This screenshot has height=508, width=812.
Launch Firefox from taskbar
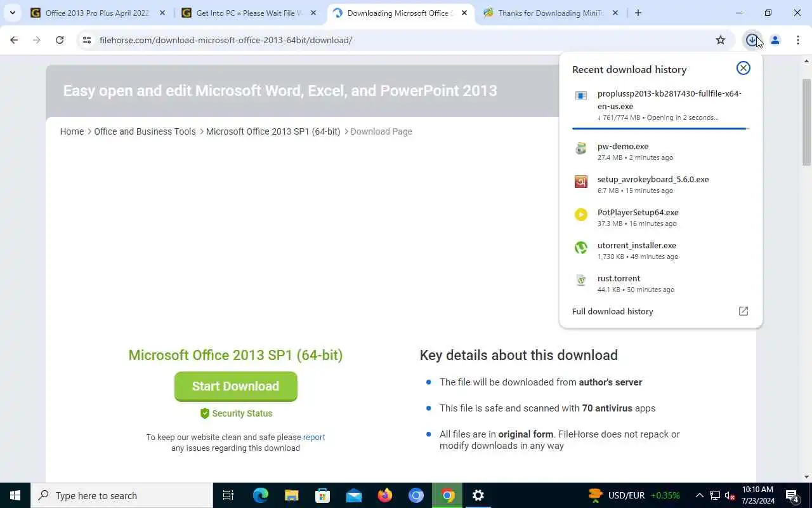384,495
